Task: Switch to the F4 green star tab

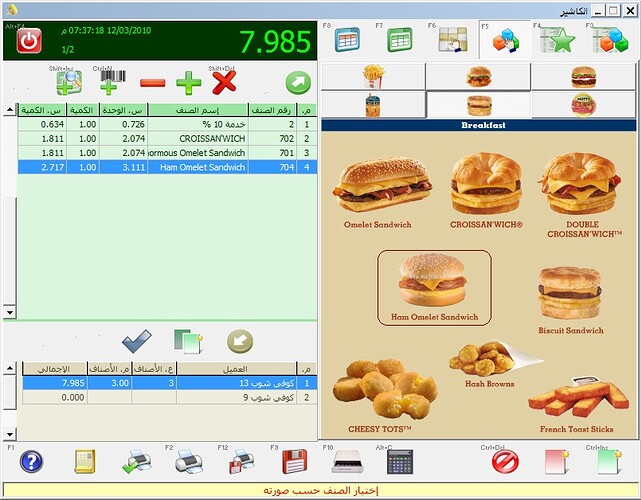Action: click(x=558, y=40)
